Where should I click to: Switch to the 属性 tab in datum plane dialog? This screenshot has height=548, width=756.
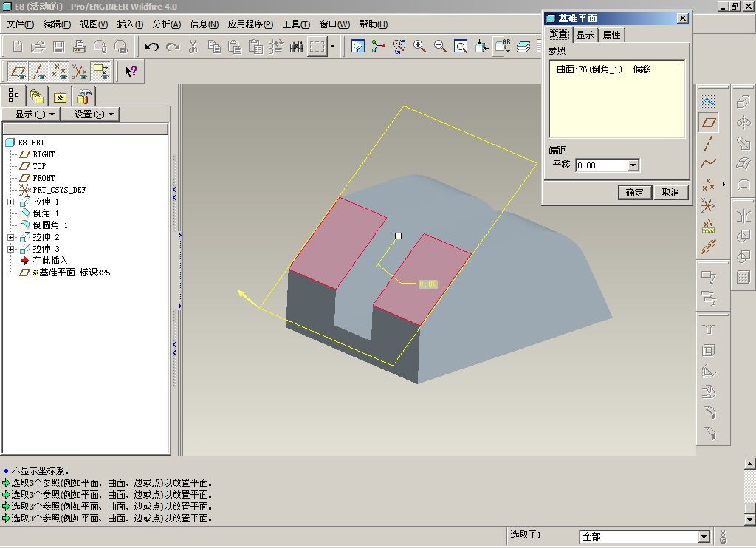612,35
